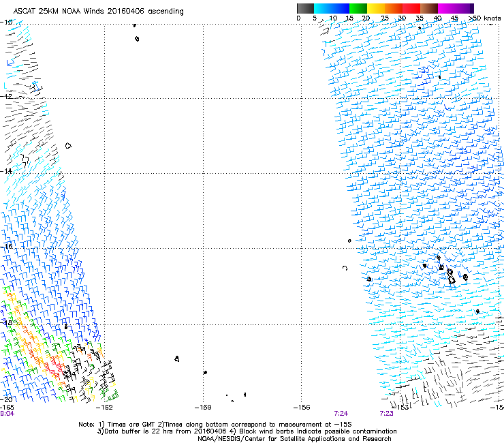Click the '-16' latitude axis label
Screen dimensions: 504x443
(6, 247)
